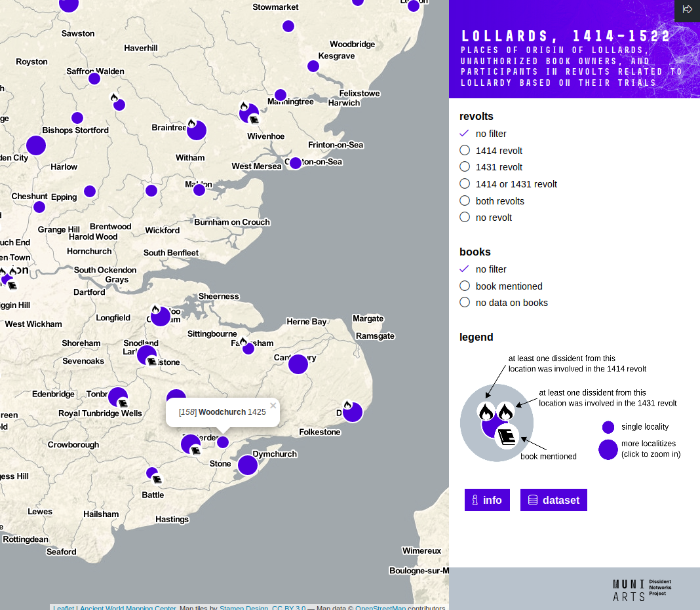Zoom into the multi-locality cluster at Canterbury
The width and height of the screenshot is (700, 610).
point(298,364)
